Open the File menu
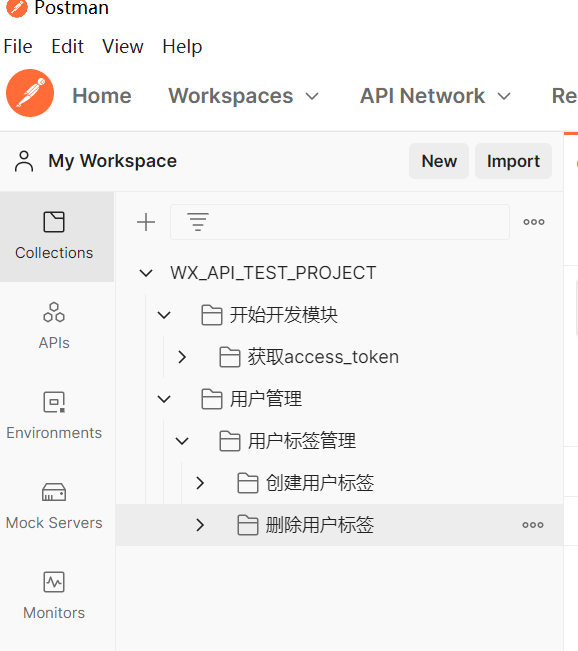 coord(18,46)
